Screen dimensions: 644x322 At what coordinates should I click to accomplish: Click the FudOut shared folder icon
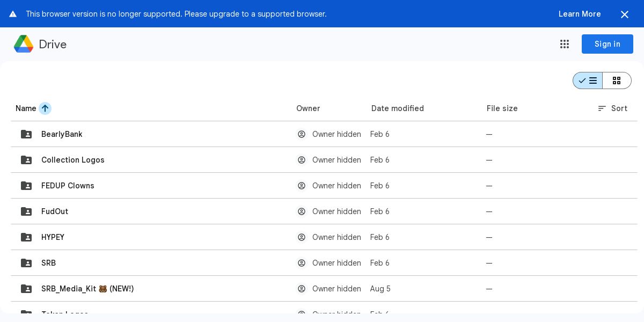pyautogui.click(x=26, y=211)
